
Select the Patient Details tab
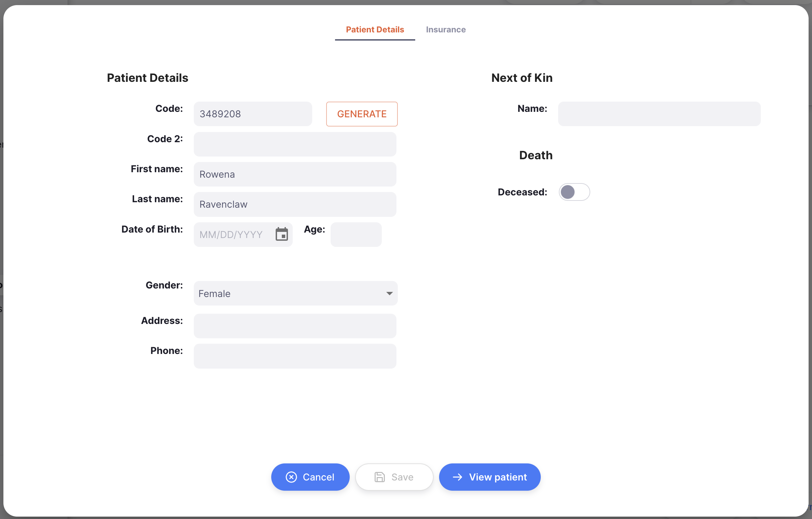pyautogui.click(x=375, y=30)
